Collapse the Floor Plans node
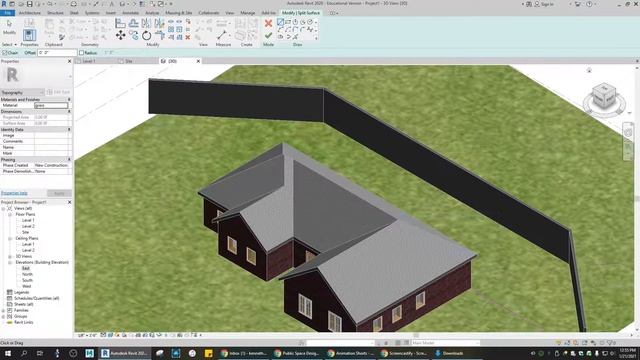 point(10,214)
